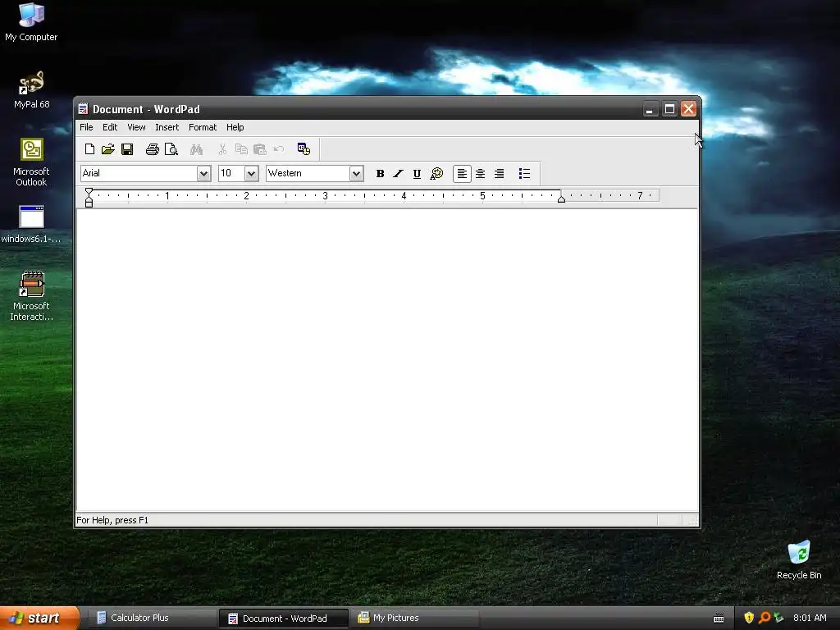Select Microsoft Interactive desktop shortcut
This screenshot has height=630, width=840.
[x=31, y=296]
